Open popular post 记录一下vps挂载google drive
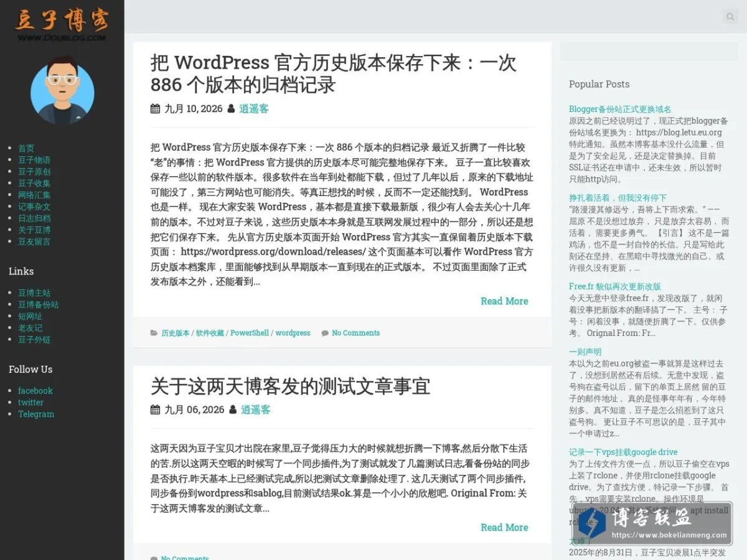The width and height of the screenshot is (747, 560). (623, 452)
